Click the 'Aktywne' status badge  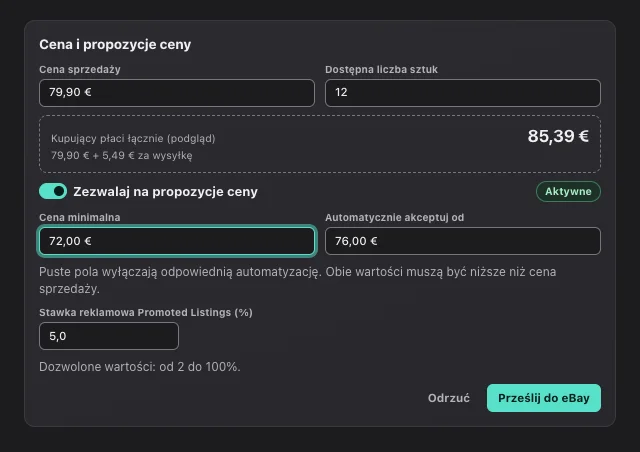(568, 191)
